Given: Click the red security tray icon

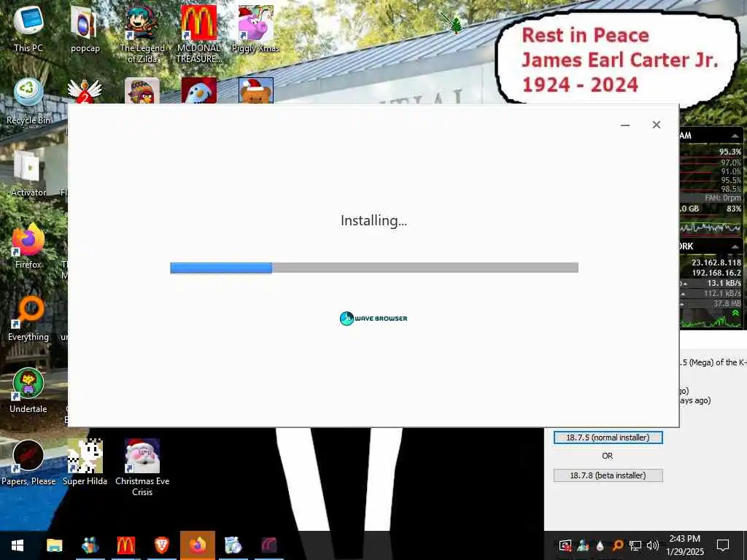Looking at the screenshot, I should click(565, 545).
